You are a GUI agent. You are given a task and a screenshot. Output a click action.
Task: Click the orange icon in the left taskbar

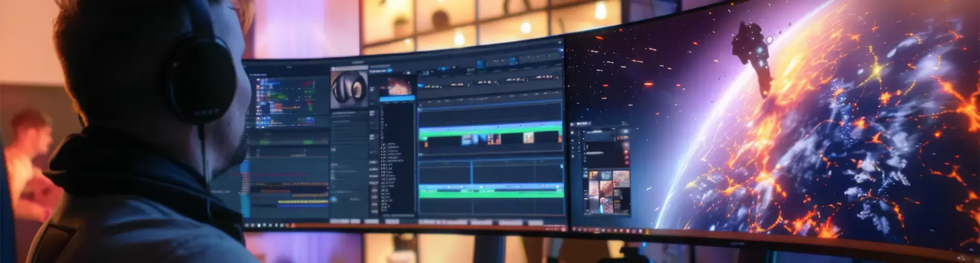[292, 225]
